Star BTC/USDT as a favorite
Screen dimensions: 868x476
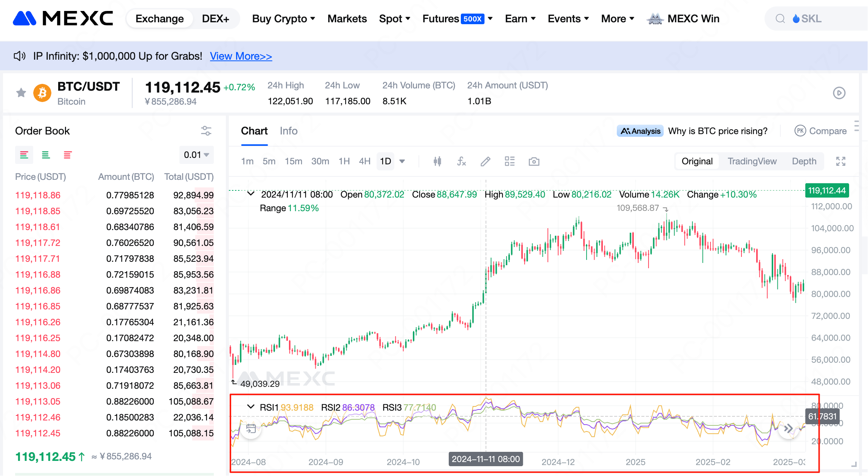pos(21,93)
